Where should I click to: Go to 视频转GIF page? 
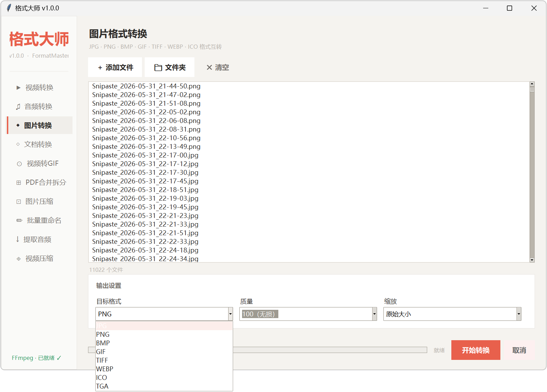click(40, 164)
